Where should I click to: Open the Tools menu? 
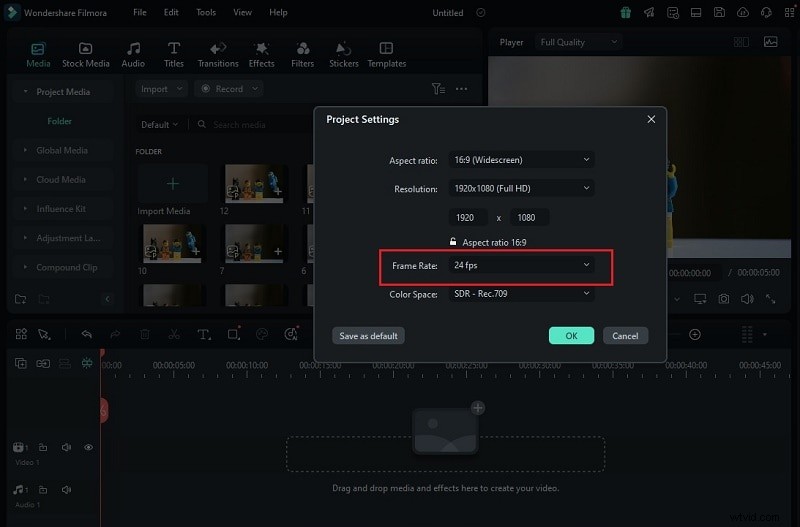pos(206,13)
